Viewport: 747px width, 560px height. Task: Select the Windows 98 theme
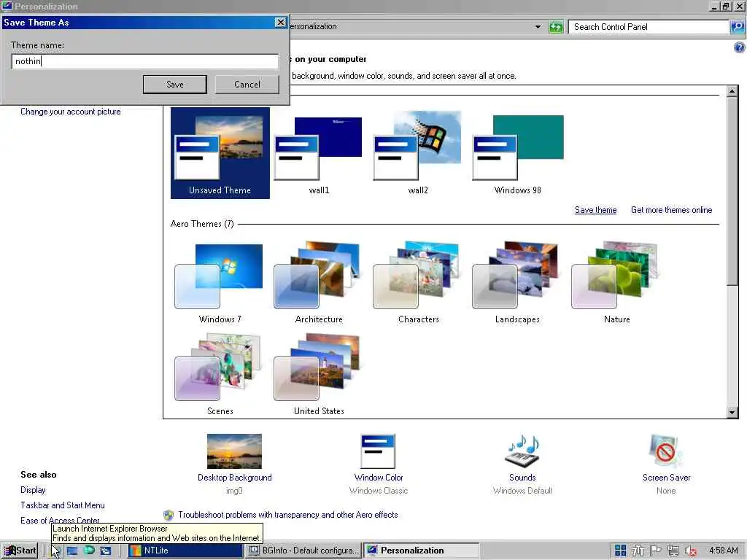518,155
